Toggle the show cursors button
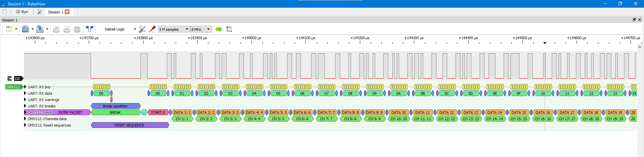 tap(90, 29)
